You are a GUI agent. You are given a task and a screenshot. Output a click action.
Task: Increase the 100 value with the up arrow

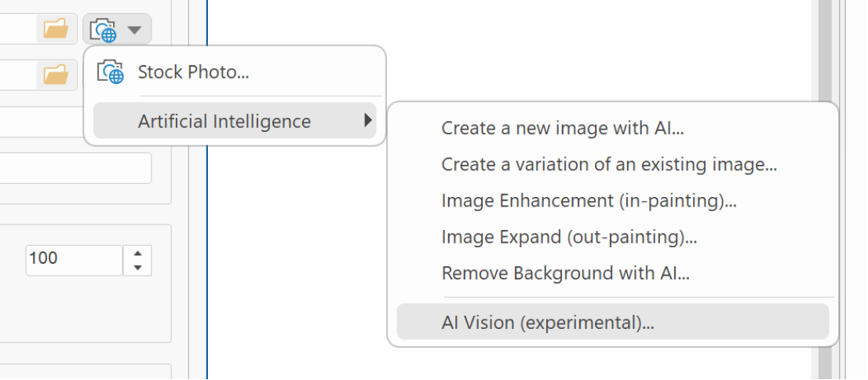[138, 254]
